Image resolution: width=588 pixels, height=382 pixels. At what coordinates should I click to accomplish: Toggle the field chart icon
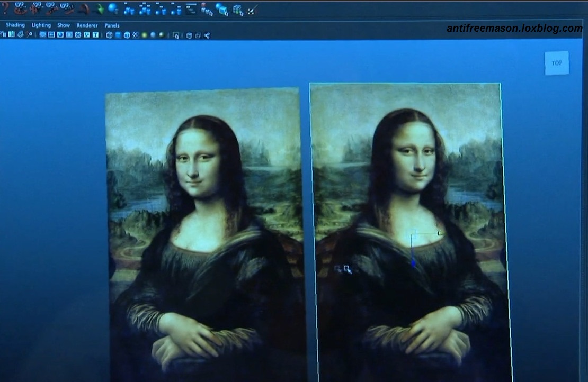[78, 35]
